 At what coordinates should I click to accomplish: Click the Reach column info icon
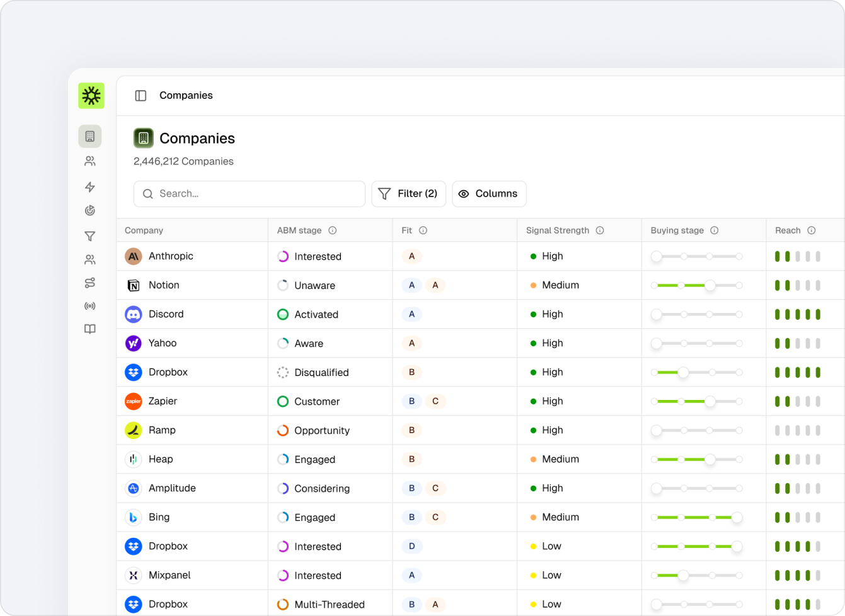[812, 231]
